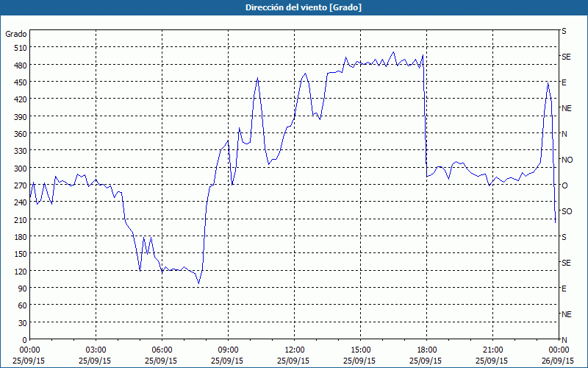Click the 330 value on the degree axis
The height and width of the screenshot is (368, 588).
coord(21,151)
